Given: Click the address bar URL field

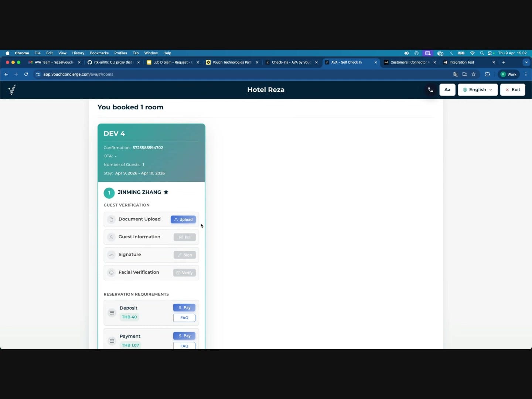Looking at the screenshot, I should click(148, 74).
